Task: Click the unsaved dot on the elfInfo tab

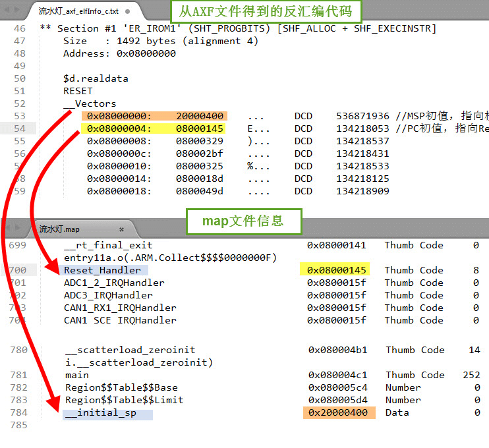Action: (x=128, y=11)
